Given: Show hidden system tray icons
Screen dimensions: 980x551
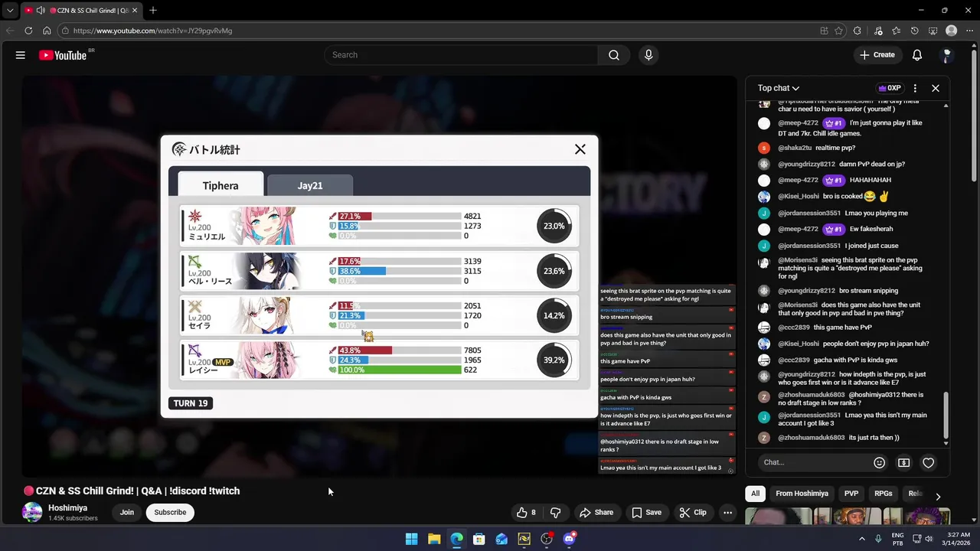Looking at the screenshot, I should 862,539.
